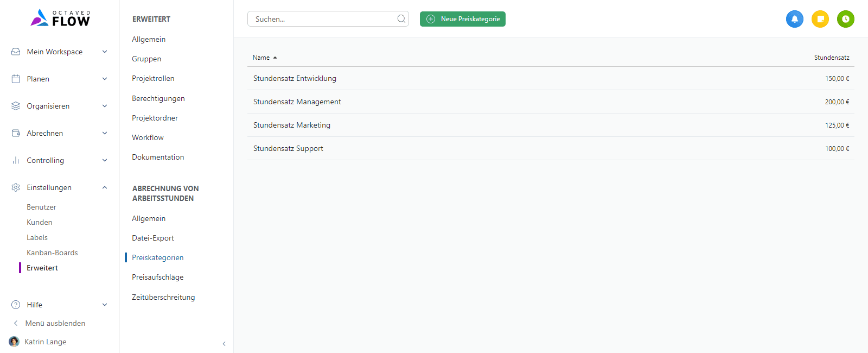
Task: Open Zeitüberschreitung settings
Action: 163,297
